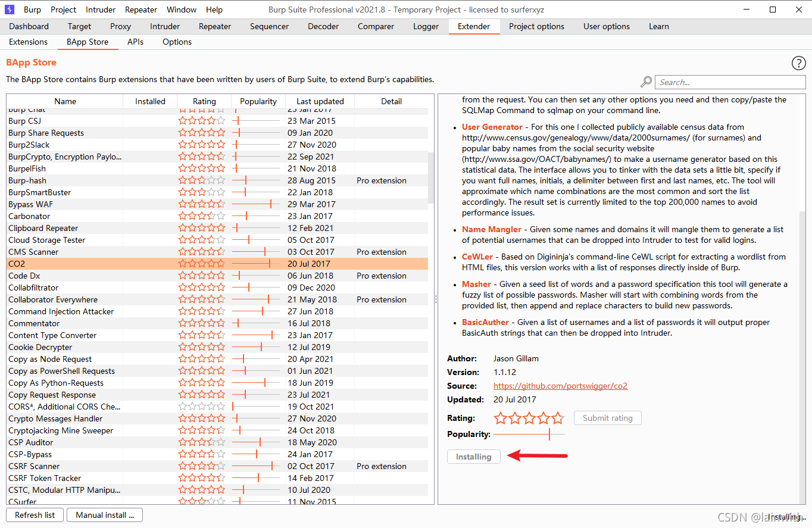Click the star rating in the CSRF Scanner row
Viewport: 812px width, 528px height.
[x=202, y=466]
